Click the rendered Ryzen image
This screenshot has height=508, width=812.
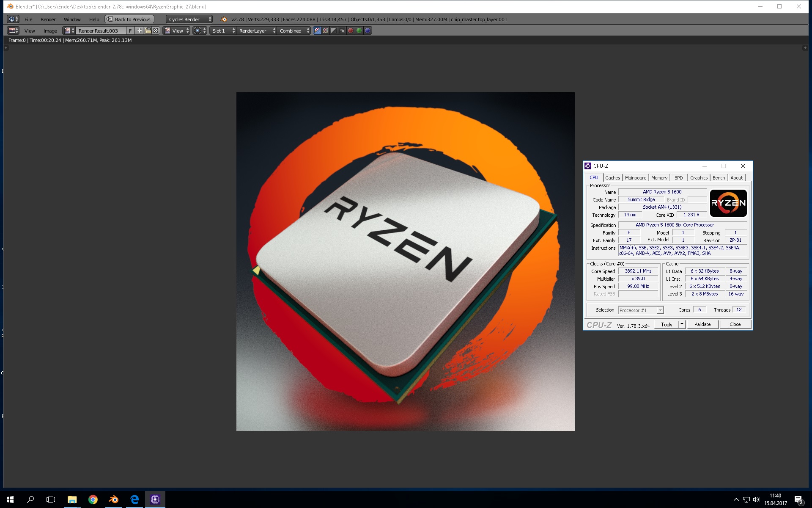[x=405, y=261]
